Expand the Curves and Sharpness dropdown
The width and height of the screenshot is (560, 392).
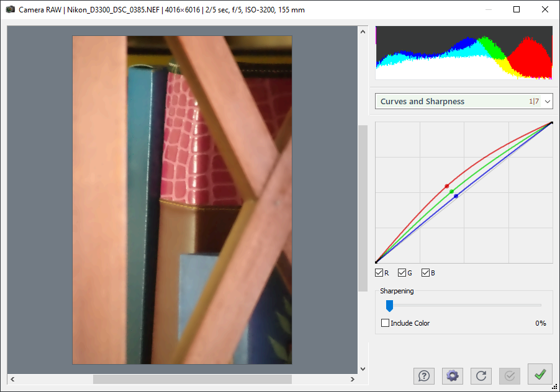pyautogui.click(x=547, y=101)
